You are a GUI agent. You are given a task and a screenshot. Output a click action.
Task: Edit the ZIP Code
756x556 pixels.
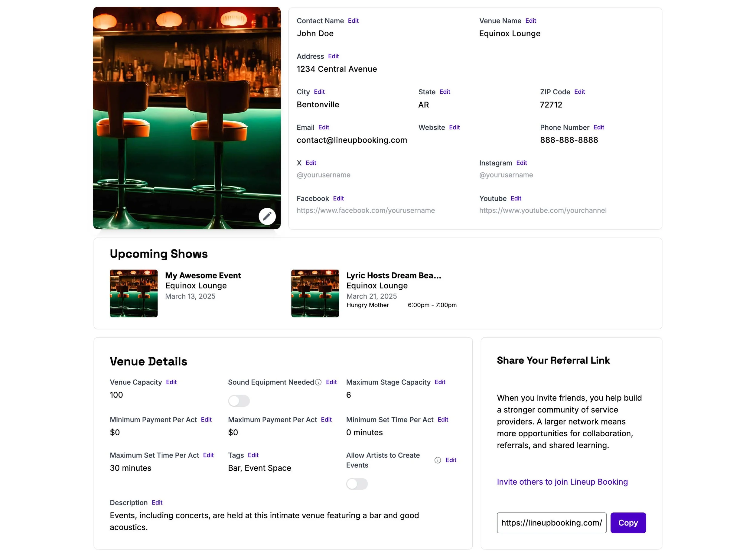coord(579,92)
